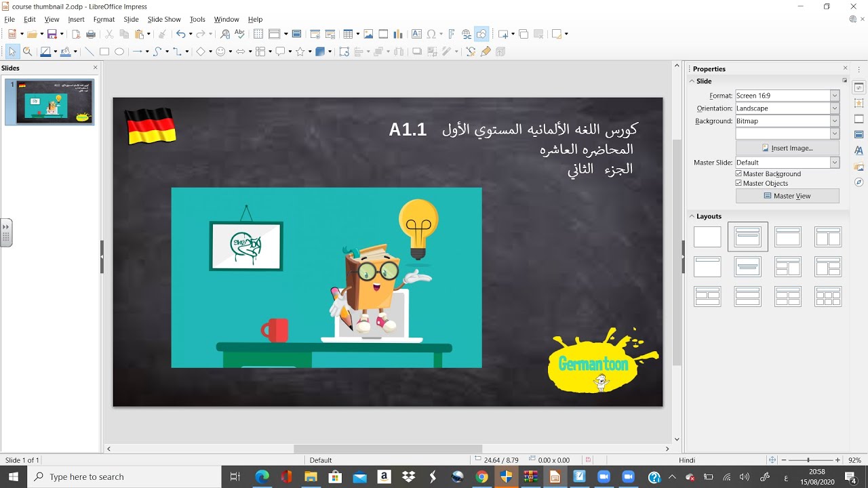Click the Zoom In plus button
Image resolution: width=868 pixels, height=488 pixels.
[837, 460]
